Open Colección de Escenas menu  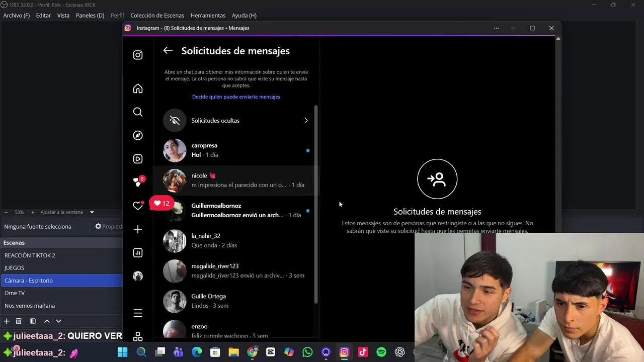click(157, 16)
